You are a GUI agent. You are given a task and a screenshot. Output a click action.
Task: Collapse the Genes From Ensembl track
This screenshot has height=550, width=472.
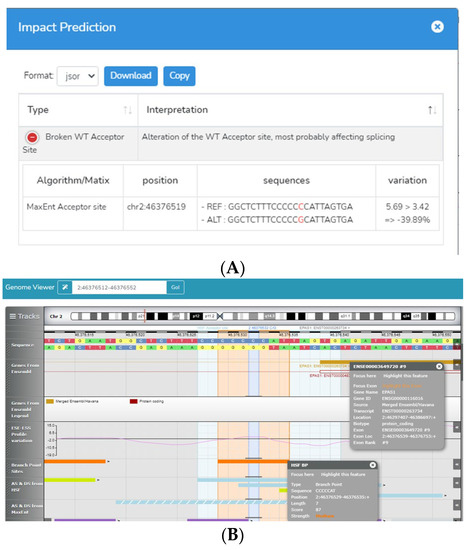(457, 364)
